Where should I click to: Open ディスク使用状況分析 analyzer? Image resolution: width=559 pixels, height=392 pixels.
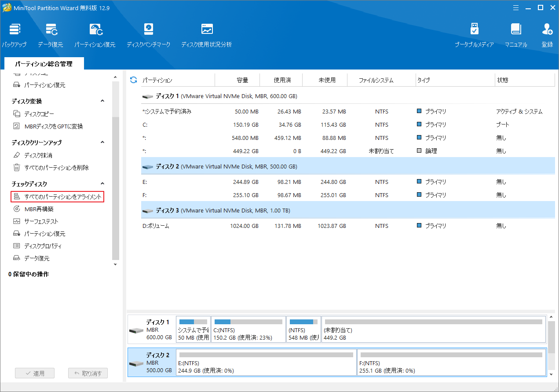coord(207,35)
